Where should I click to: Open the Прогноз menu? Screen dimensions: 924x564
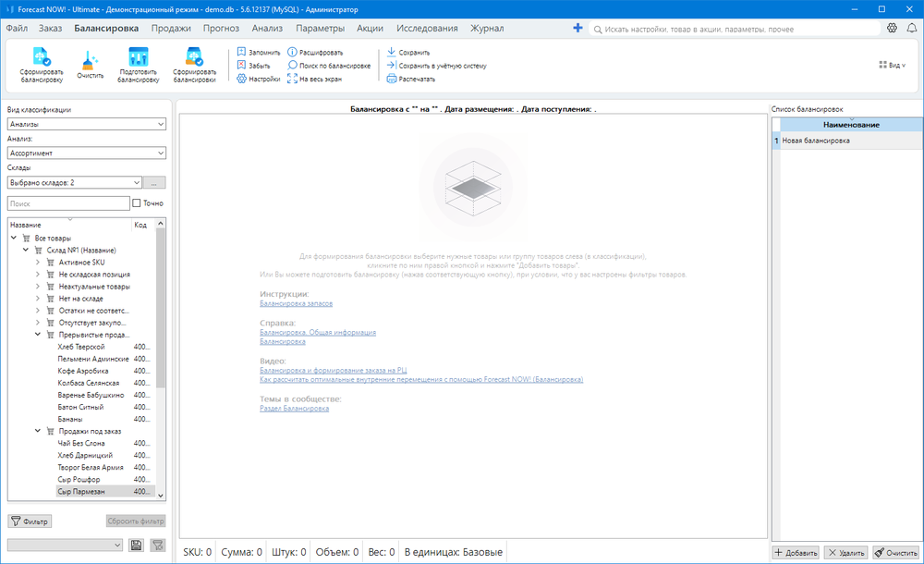(x=221, y=29)
